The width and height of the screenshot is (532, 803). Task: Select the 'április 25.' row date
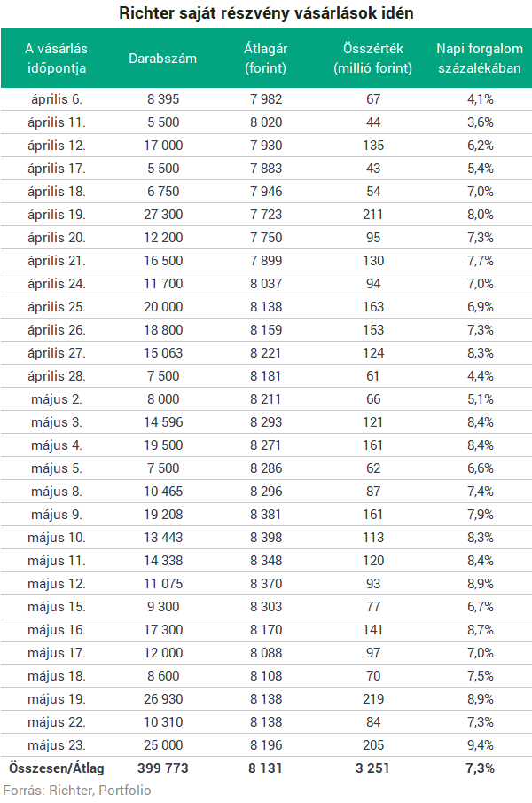[57, 307]
